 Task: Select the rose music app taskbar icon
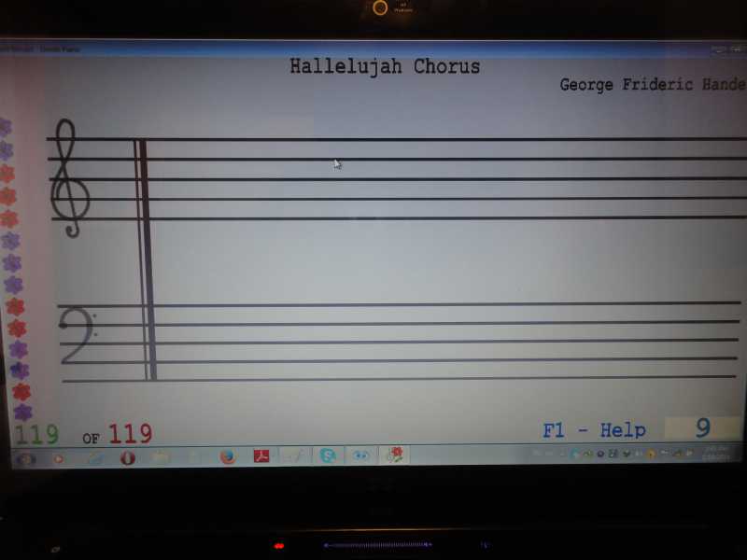[x=394, y=455]
